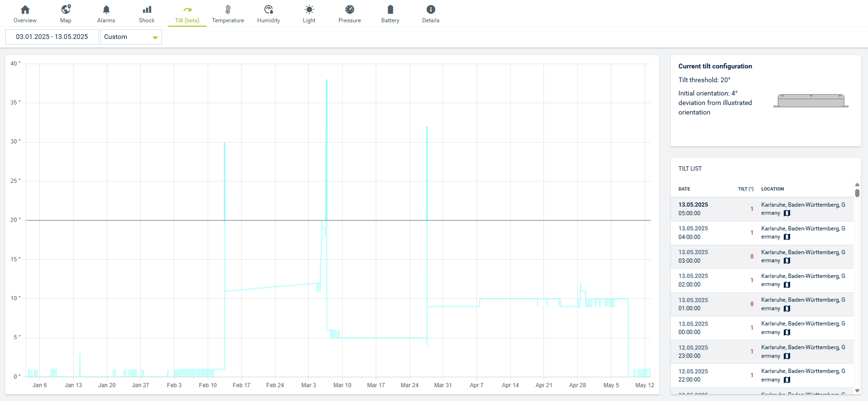Image resolution: width=868 pixels, height=401 pixels.
Task: Open the Map globe icon
Action: [66, 10]
